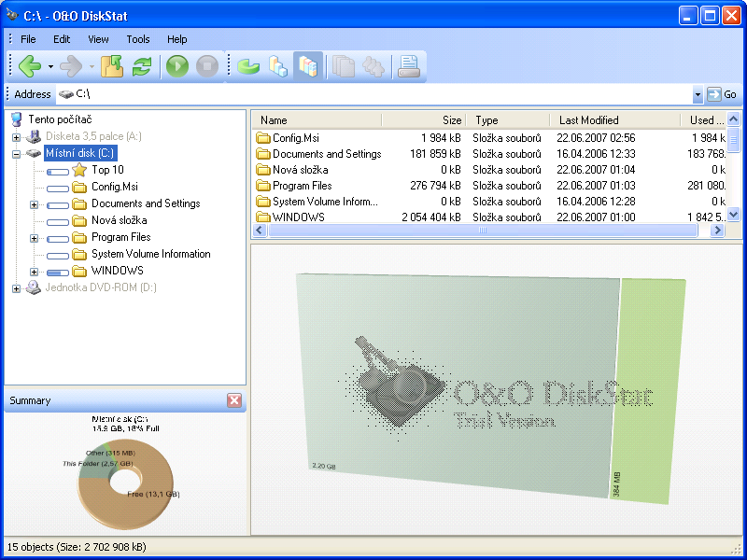
Task: Click the grey Forward arrow toolbar icon
Action: 71,66
